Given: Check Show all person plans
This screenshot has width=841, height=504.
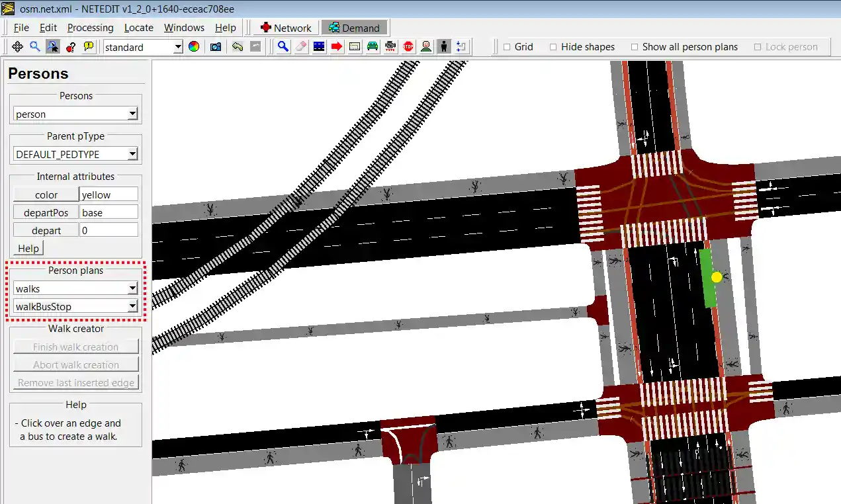Looking at the screenshot, I should (x=635, y=47).
